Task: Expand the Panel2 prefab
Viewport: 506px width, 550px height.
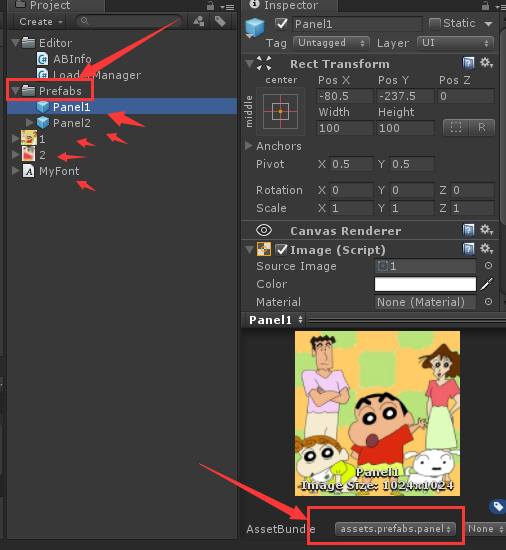Action: 29,122
